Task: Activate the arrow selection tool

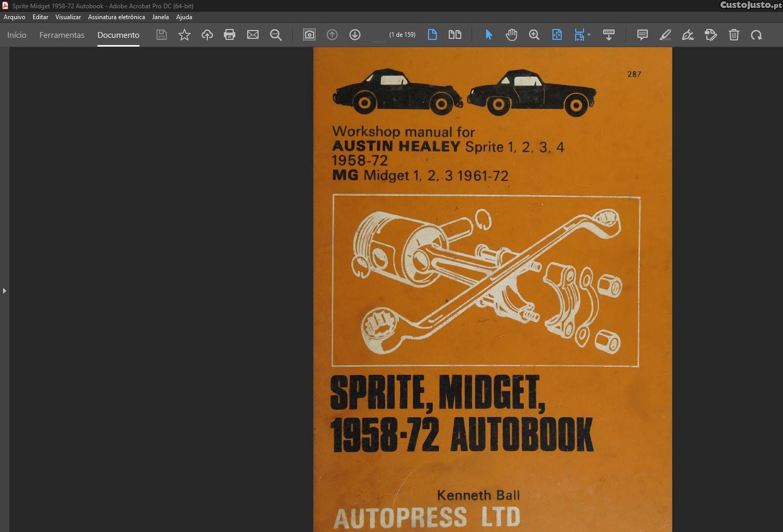Action: point(489,35)
